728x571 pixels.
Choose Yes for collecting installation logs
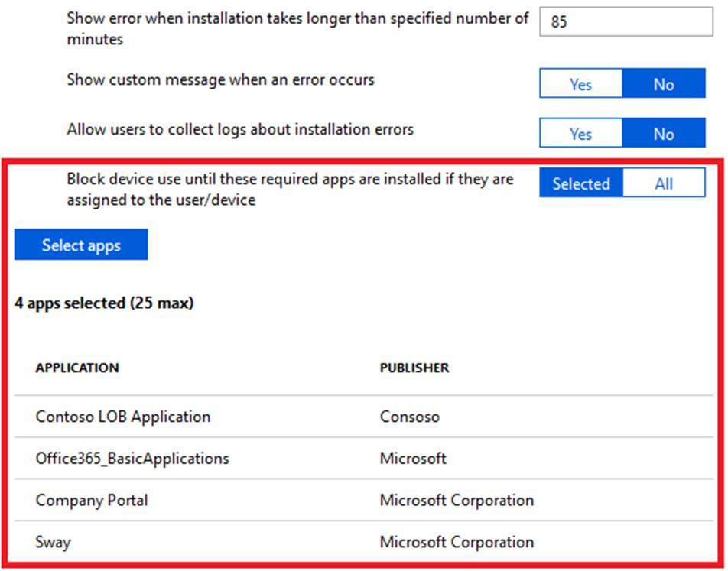click(x=581, y=133)
